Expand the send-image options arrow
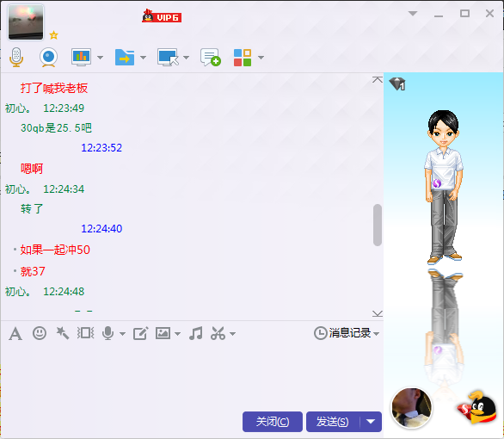This screenshot has height=439, width=504. (177, 334)
